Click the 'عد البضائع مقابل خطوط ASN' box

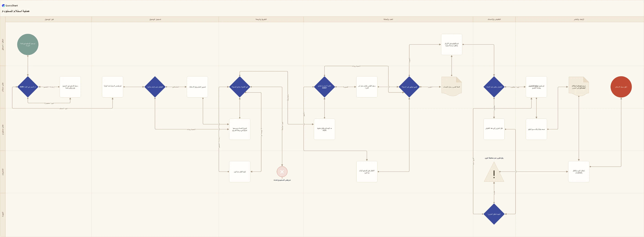coord(324,129)
